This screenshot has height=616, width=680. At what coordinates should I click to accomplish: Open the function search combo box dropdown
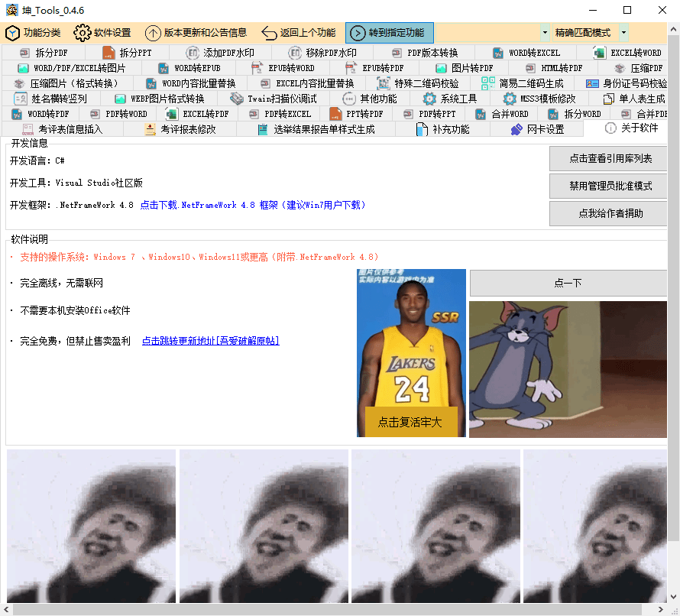click(544, 33)
